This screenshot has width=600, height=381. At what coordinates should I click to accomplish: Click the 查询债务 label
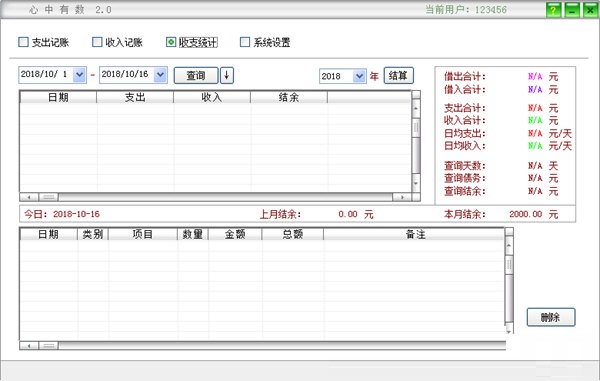[465, 178]
